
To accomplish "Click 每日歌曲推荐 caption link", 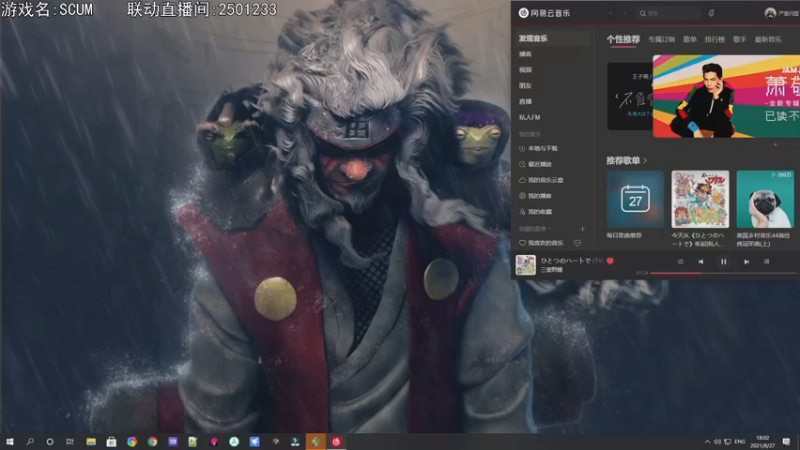I will [x=624, y=236].
